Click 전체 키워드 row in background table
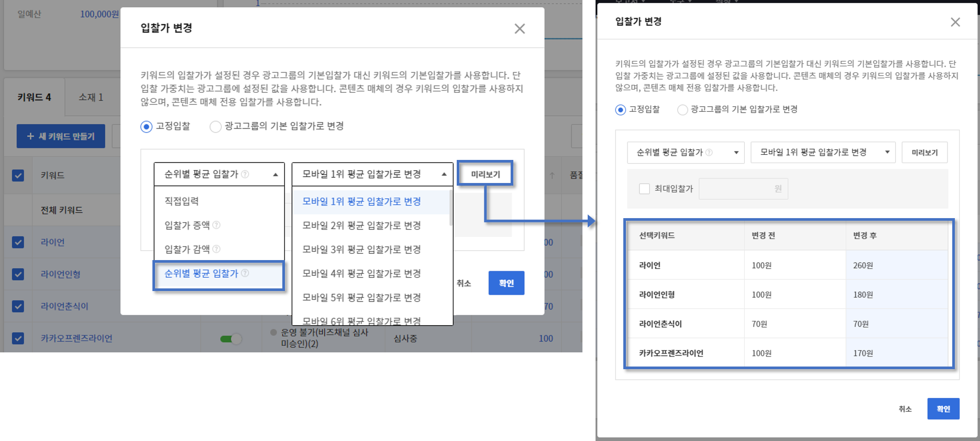 tap(62, 210)
